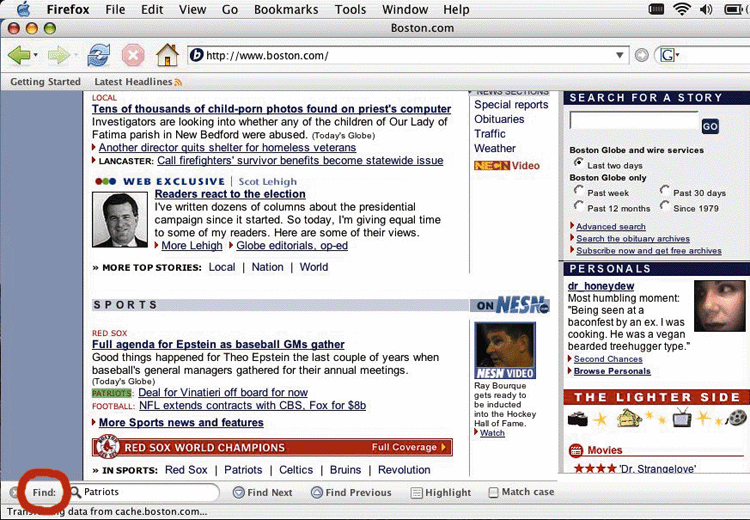Open the Obituaries news section link

pos(499,119)
